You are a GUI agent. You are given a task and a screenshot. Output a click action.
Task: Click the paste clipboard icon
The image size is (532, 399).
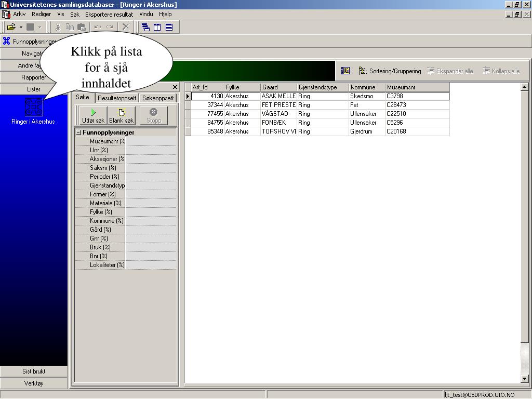tap(82, 27)
